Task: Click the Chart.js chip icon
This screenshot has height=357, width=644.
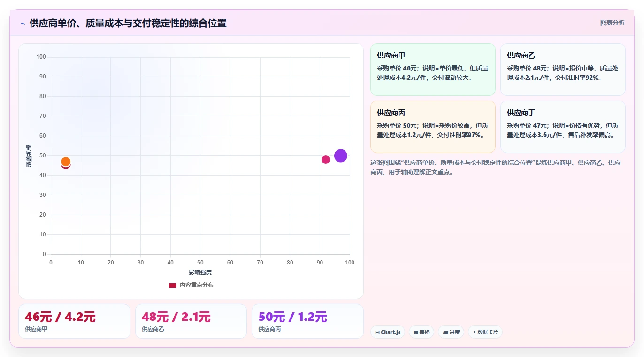Action: [x=377, y=332]
